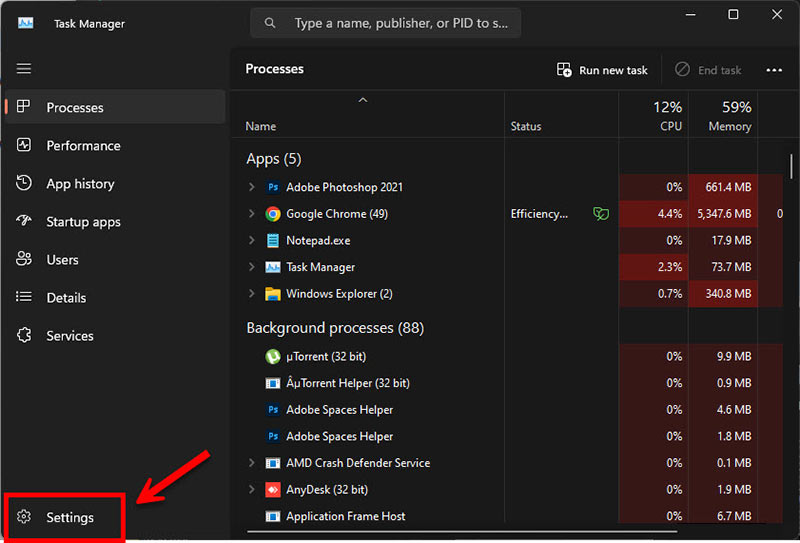This screenshot has height=543, width=800.
Task: Click the Details list icon
Action: coord(23,297)
